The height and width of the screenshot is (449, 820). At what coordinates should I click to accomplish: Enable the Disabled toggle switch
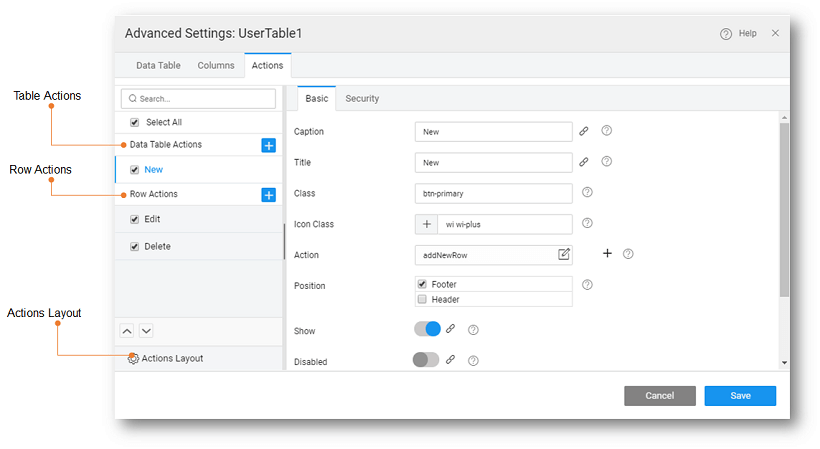click(426, 360)
